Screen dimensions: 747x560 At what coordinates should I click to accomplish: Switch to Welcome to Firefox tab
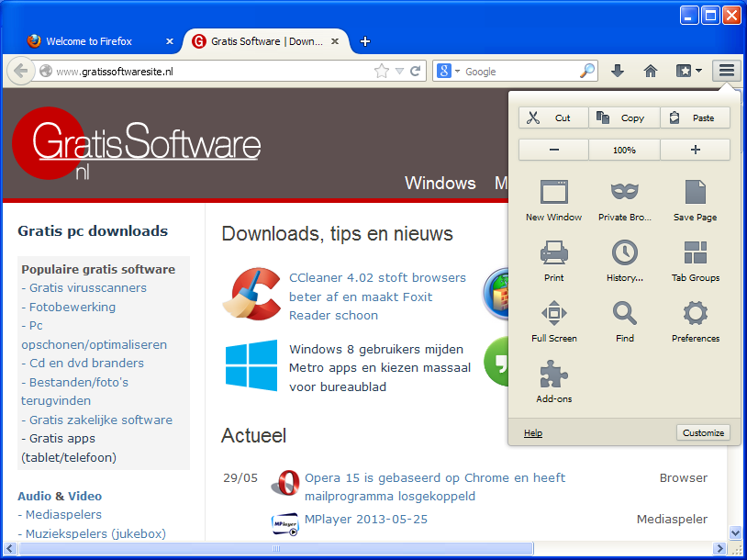pyautogui.click(x=89, y=41)
